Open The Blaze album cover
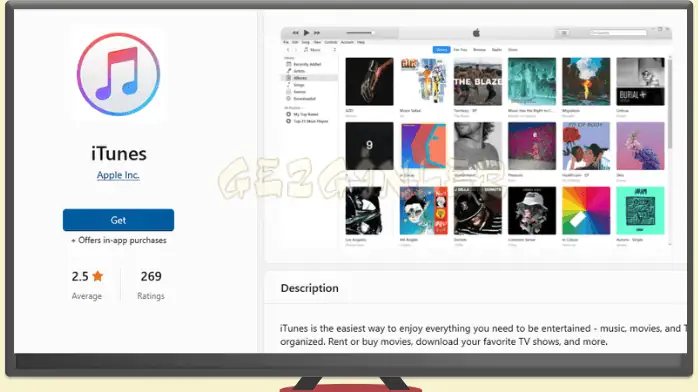Image resolution: width=698 pixels, height=392 pixels. coord(478,81)
